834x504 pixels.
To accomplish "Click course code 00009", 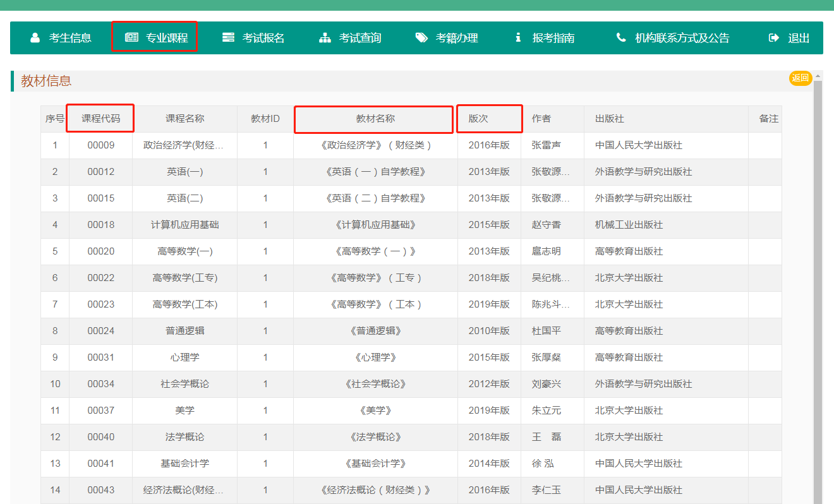I will (101, 145).
